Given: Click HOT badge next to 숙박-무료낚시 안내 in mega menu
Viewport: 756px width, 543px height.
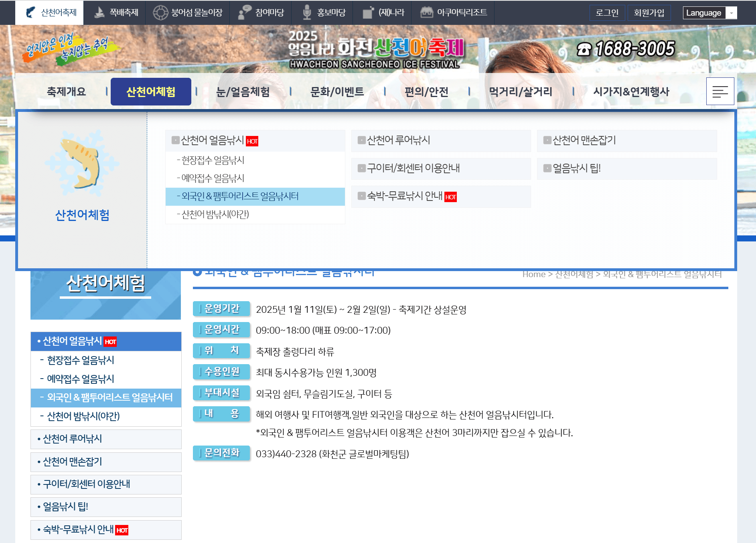Looking at the screenshot, I should (450, 197).
